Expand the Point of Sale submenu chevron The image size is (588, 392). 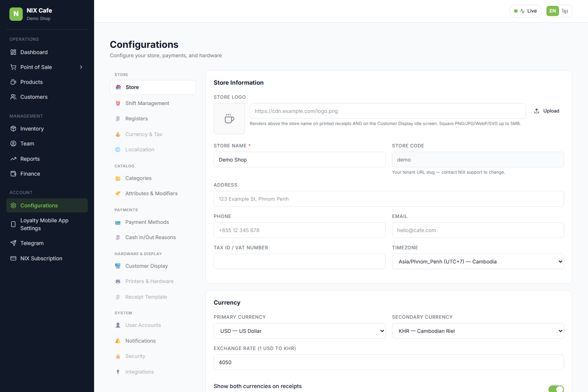point(81,67)
